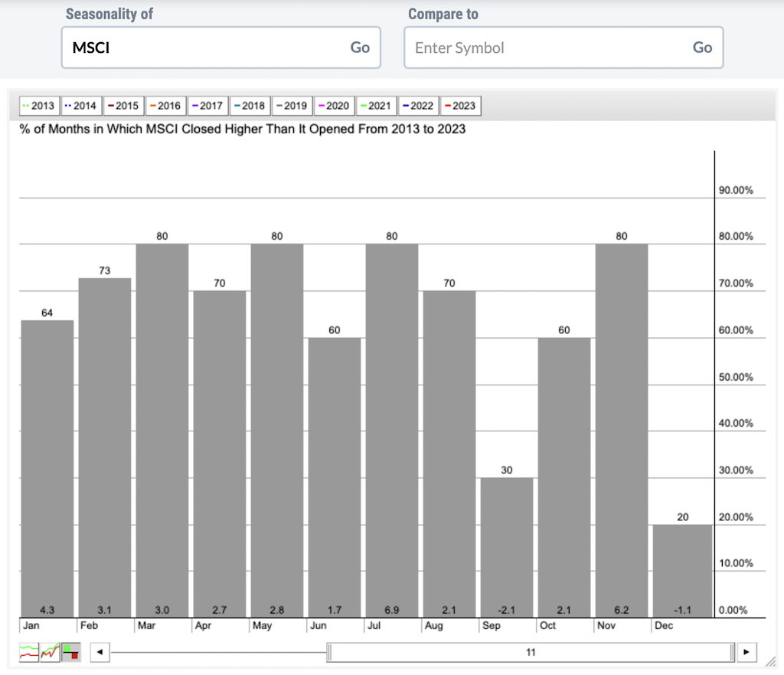
Task: Toggle the 2023 year legend
Action: pos(460,106)
